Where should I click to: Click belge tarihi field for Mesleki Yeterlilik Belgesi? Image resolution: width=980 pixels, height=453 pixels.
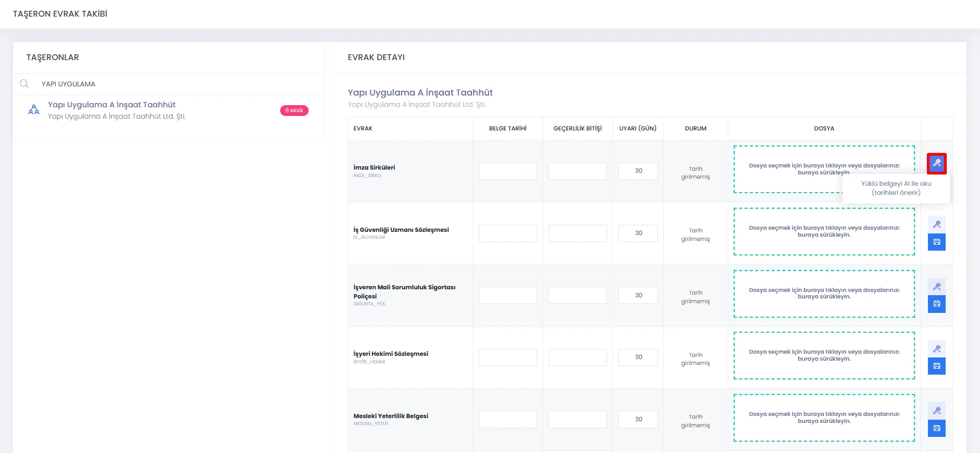508,419
